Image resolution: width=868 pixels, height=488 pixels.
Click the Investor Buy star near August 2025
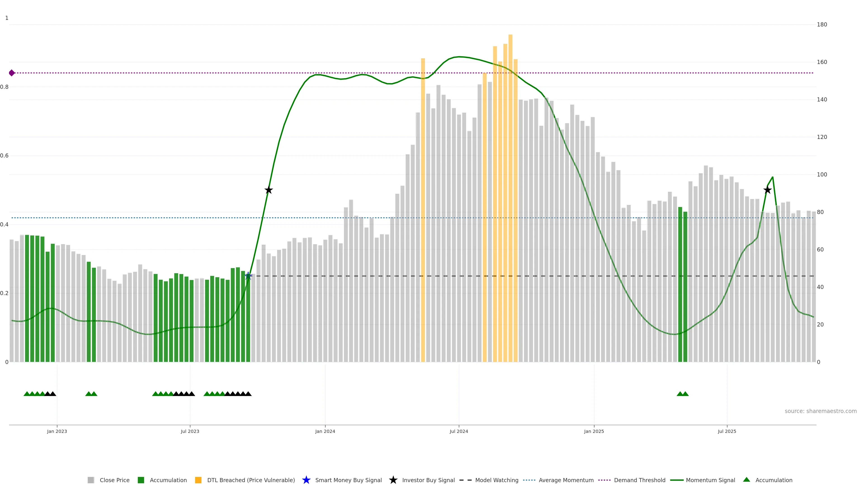click(767, 190)
